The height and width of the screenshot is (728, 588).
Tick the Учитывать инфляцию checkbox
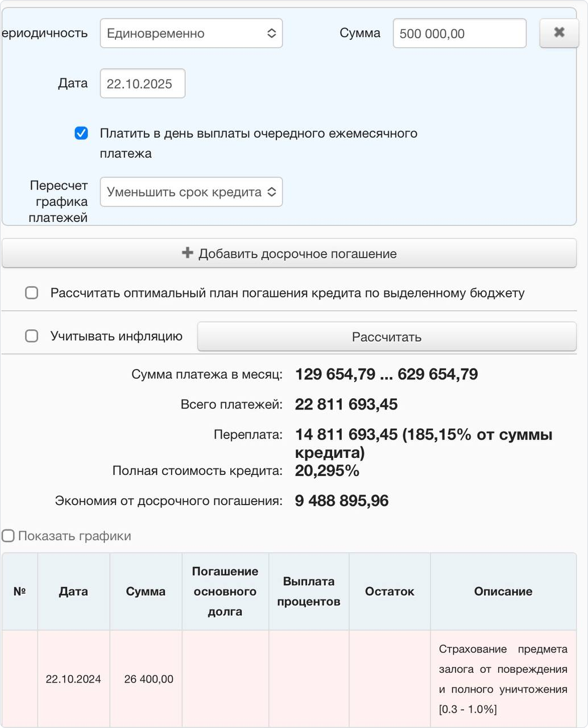tap(32, 336)
